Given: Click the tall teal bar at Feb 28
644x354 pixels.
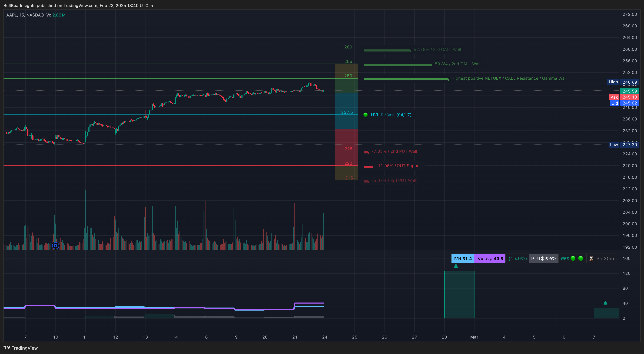Looking at the screenshot, I should click(x=459, y=294).
